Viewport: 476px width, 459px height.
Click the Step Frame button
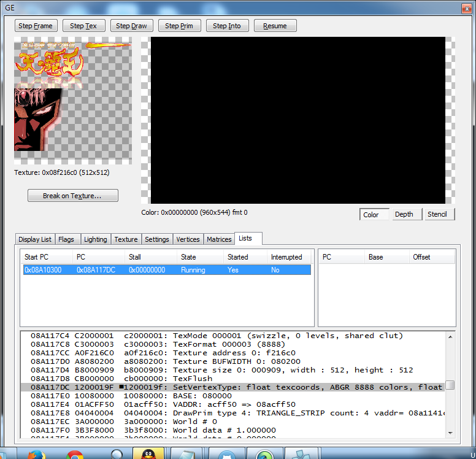pos(36,26)
